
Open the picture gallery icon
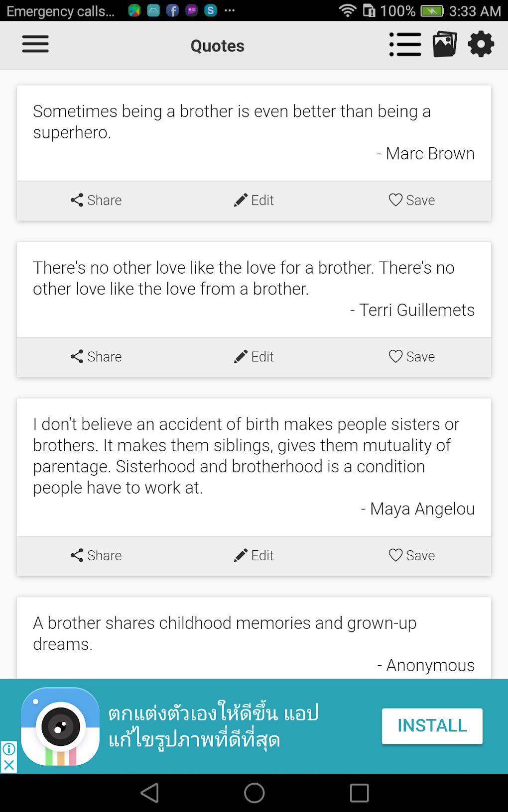pos(445,44)
